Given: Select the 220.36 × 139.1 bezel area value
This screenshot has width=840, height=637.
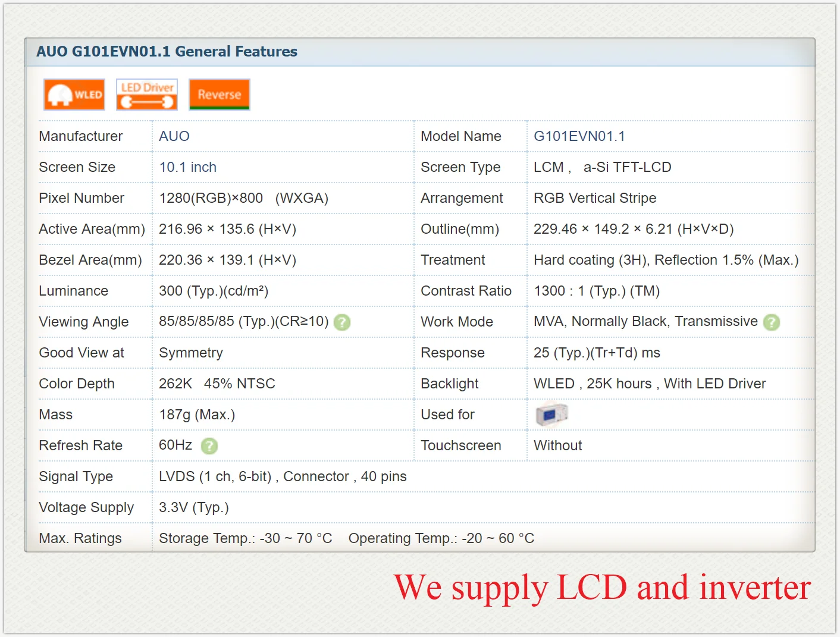Looking at the screenshot, I should click(x=228, y=260).
